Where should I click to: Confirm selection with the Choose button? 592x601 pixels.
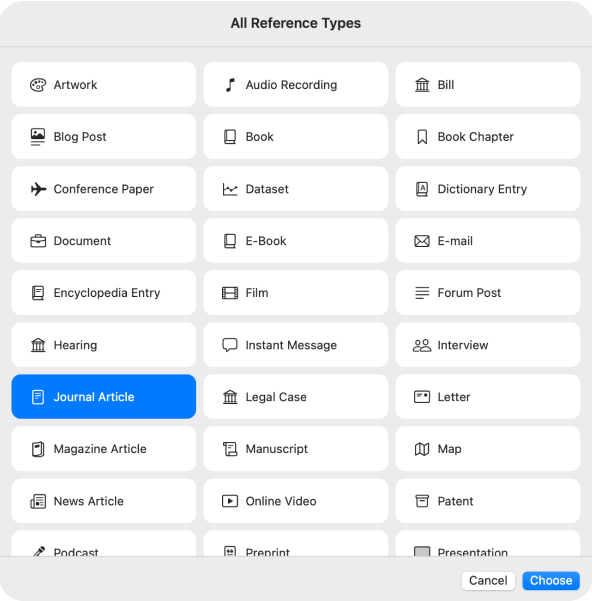tap(551, 581)
